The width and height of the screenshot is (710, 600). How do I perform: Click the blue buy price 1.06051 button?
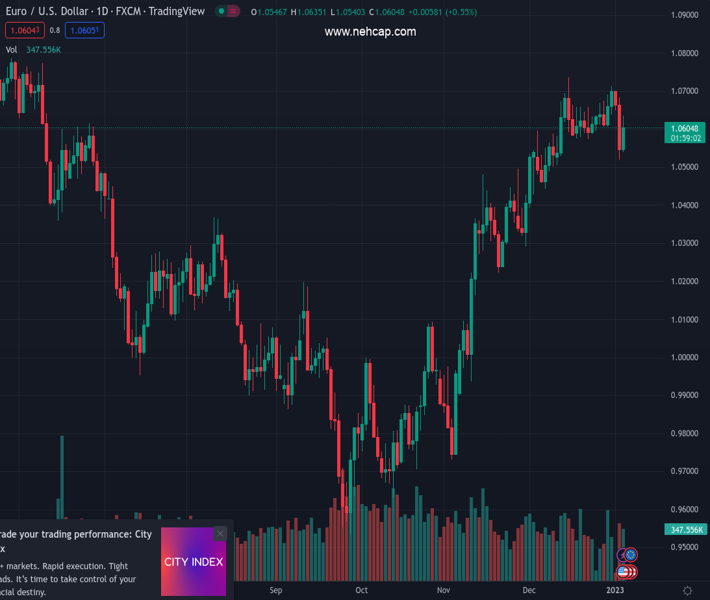click(x=85, y=31)
